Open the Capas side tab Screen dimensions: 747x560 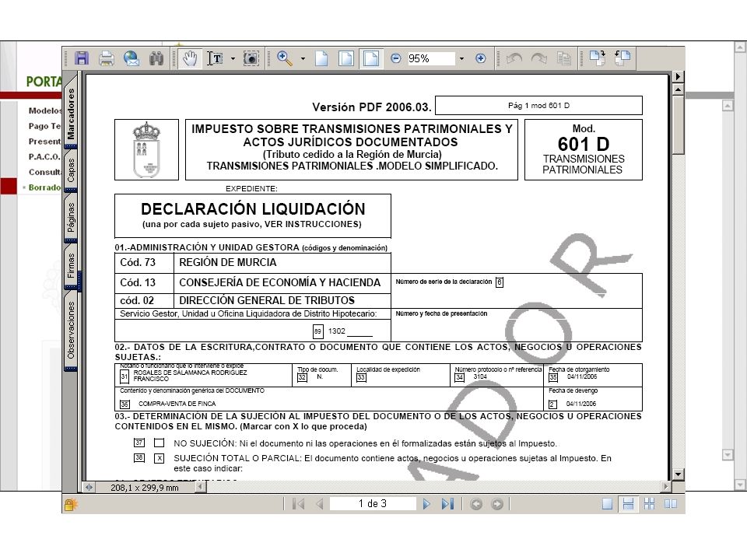coord(71,170)
